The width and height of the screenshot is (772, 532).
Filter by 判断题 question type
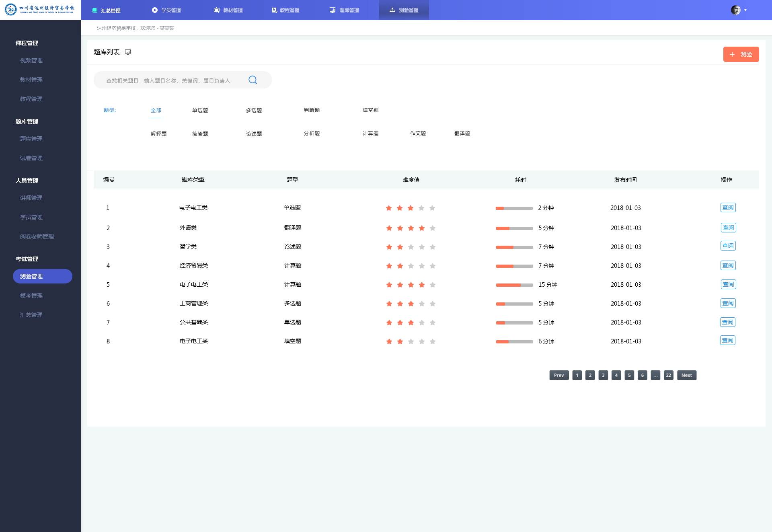312,110
